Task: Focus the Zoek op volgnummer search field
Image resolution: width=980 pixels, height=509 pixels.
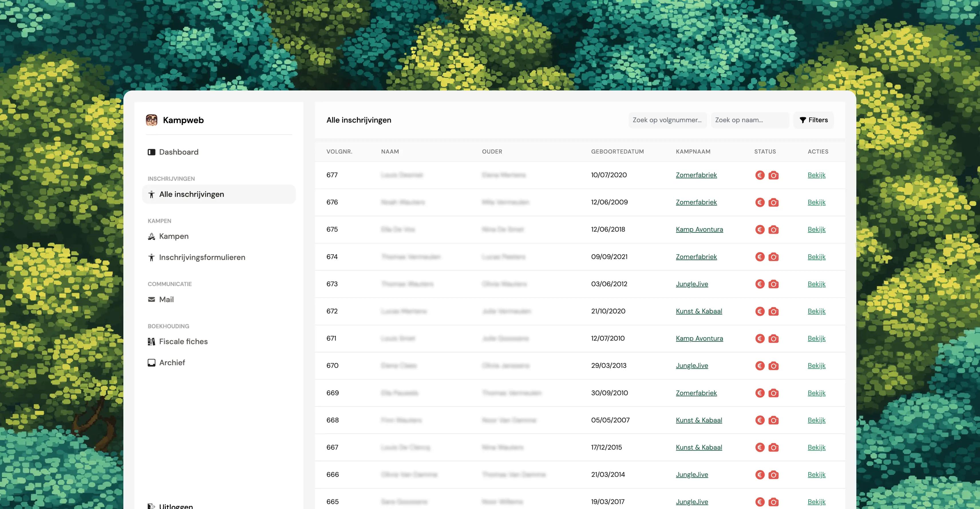Action: tap(667, 120)
